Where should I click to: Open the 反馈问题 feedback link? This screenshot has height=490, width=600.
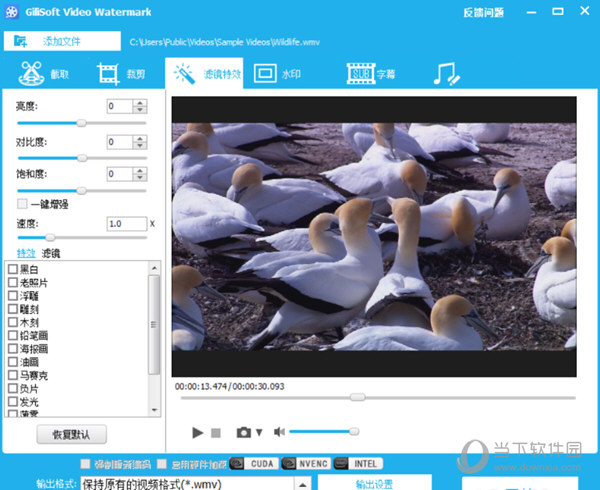point(484,13)
